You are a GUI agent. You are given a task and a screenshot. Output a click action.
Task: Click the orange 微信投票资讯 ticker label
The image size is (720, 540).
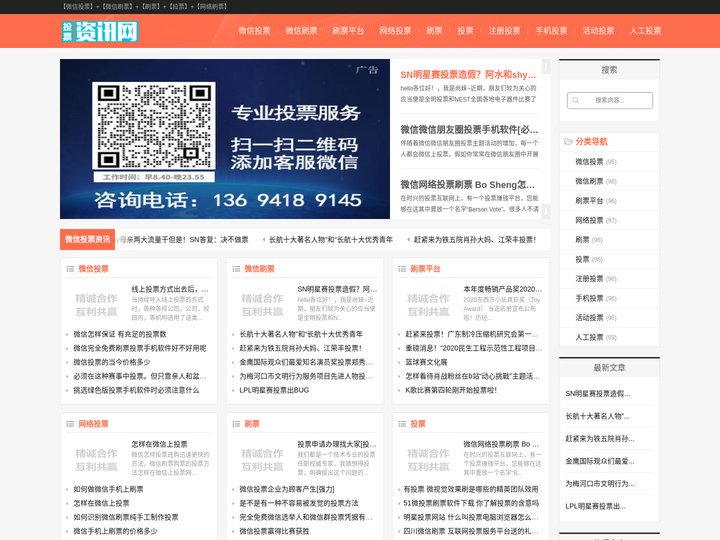[87, 239]
